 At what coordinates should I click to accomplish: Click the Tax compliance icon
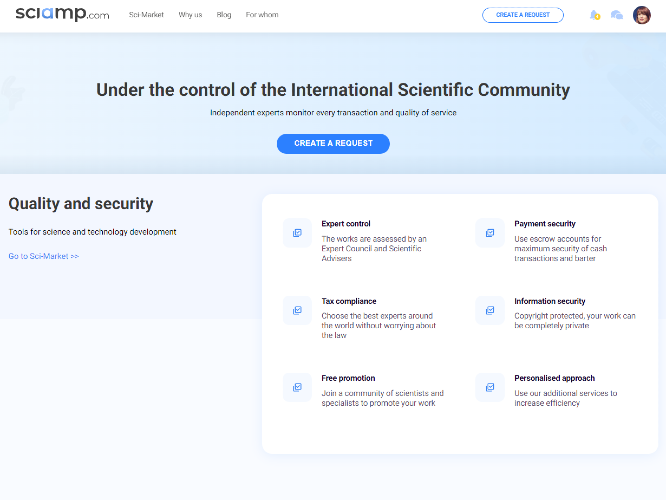(x=297, y=311)
